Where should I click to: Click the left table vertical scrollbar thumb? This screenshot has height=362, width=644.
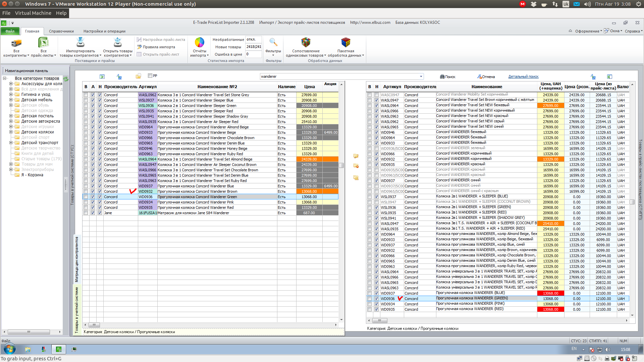click(x=341, y=165)
